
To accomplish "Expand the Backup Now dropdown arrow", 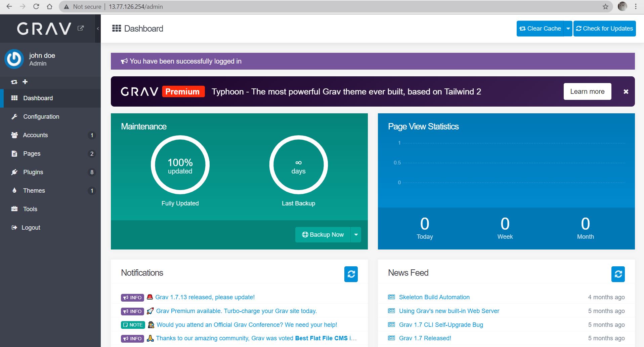I will coord(356,235).
